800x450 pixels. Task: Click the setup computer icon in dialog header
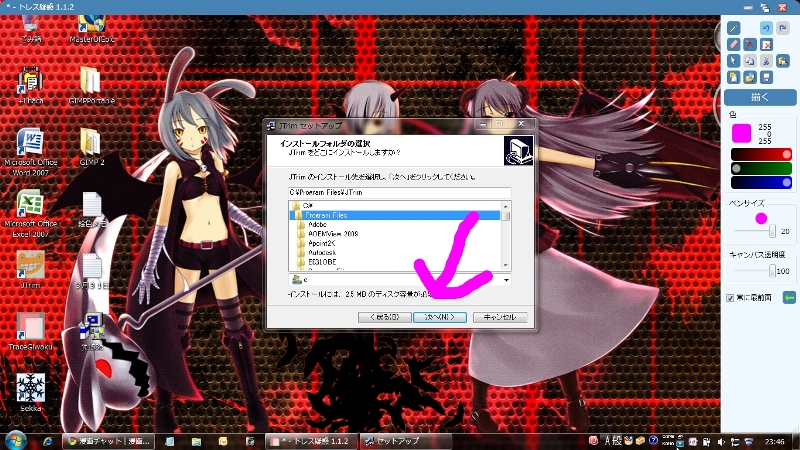(x=518, y=151)
